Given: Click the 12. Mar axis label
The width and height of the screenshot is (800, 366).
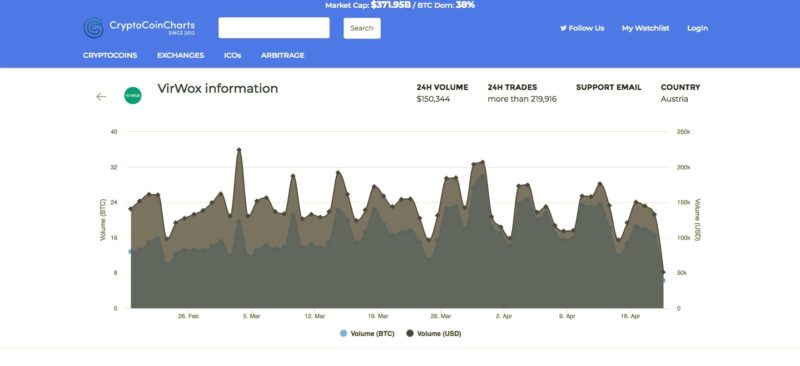Looking at the screenshot, I should point(315,316).
